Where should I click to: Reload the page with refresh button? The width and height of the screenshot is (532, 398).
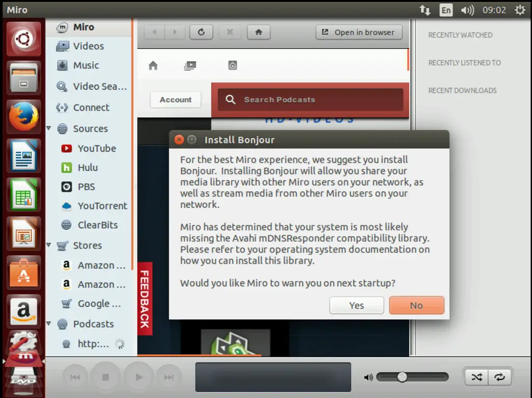(201, 32)
